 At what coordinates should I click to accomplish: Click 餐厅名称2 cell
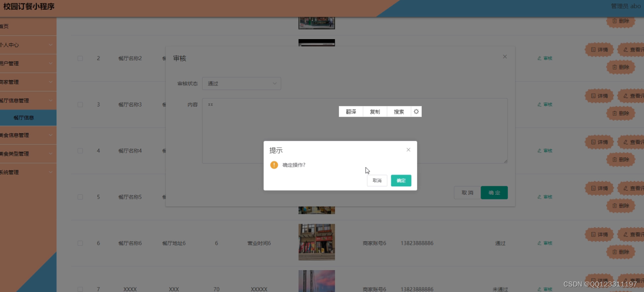point(130,58)
